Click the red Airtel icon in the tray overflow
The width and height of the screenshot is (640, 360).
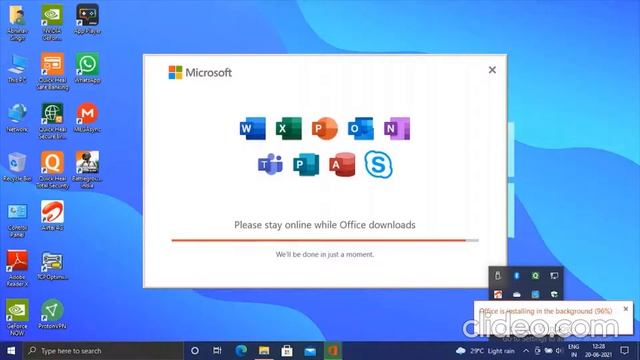pyautogui.click(x=498, y=294)
